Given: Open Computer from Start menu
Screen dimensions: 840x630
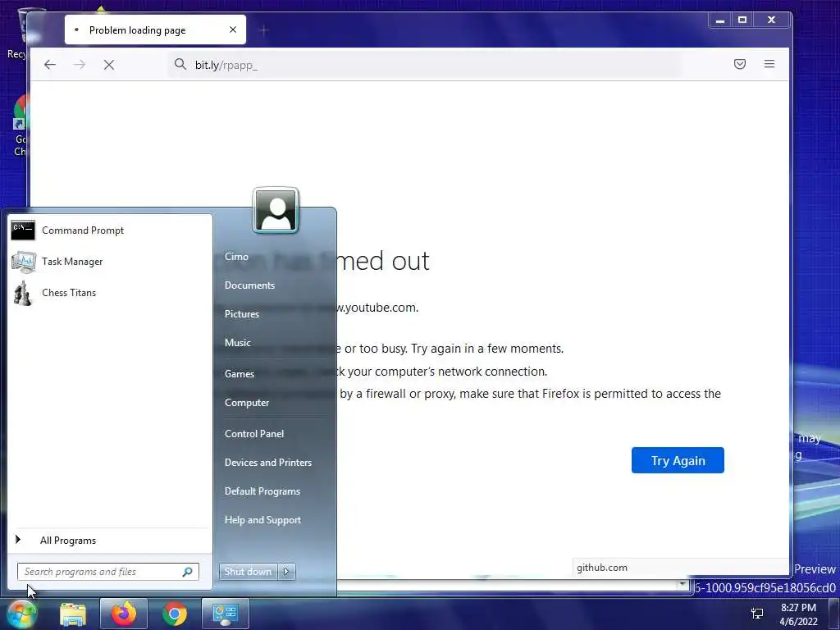Looking at the screenshot, I should (x=246, y=403).
